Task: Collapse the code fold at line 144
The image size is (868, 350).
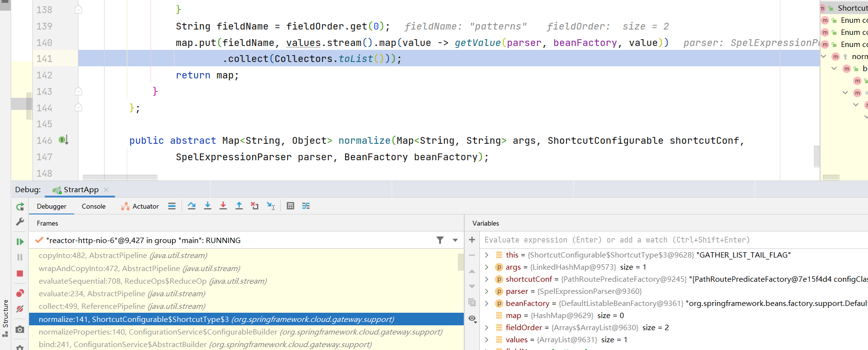Action: 78,107
